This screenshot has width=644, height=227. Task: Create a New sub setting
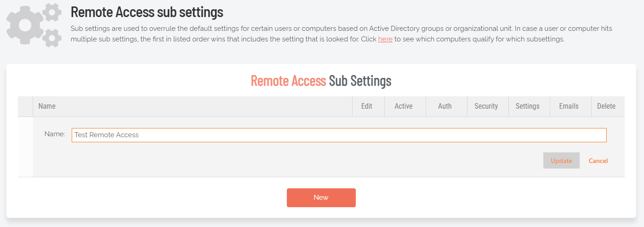[321, 198]
